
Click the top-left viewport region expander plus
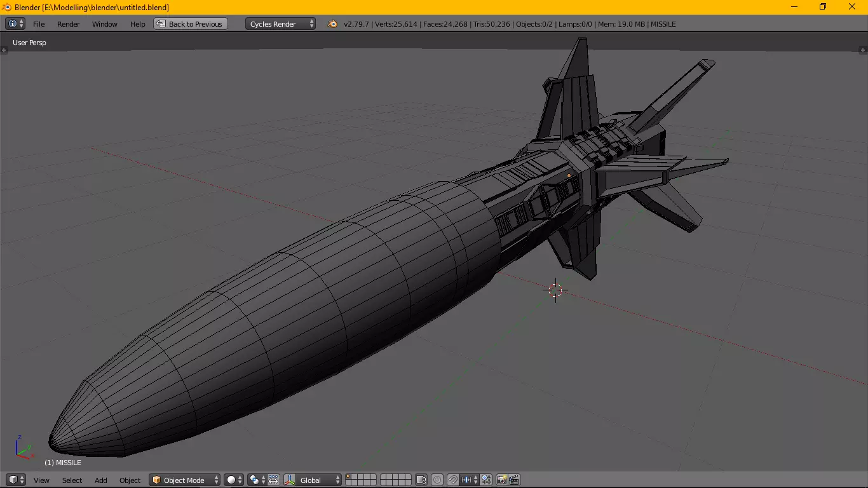(x=4, y=50)
